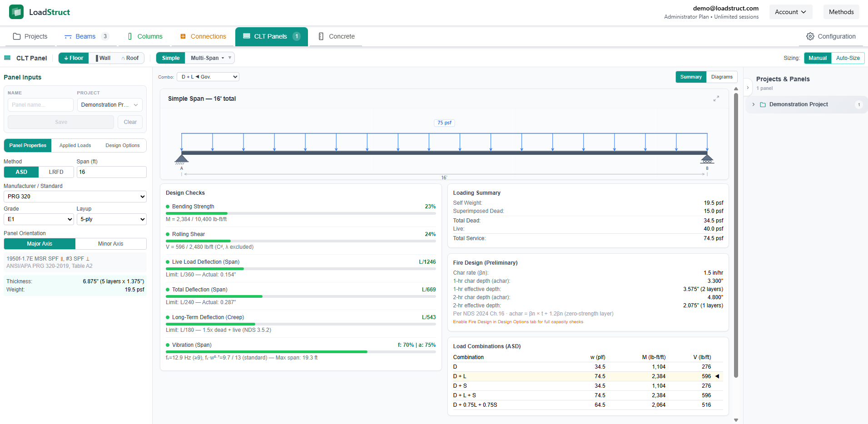The width and height of the screenshot is (868, 424).
Task: Click the Simple span button
Action: point(171,58)
